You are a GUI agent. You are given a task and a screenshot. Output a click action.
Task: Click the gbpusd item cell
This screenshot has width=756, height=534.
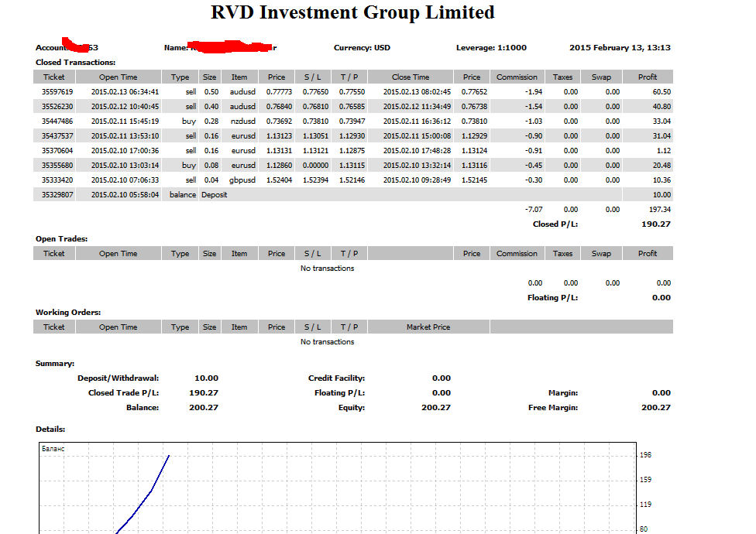pyautogui.click(x=242, y=180)
